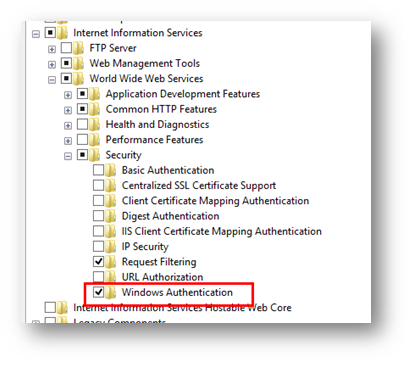Expand Health and Diagnostics node
The height and width of the screenshot is (365, 413).
point(68,126)
